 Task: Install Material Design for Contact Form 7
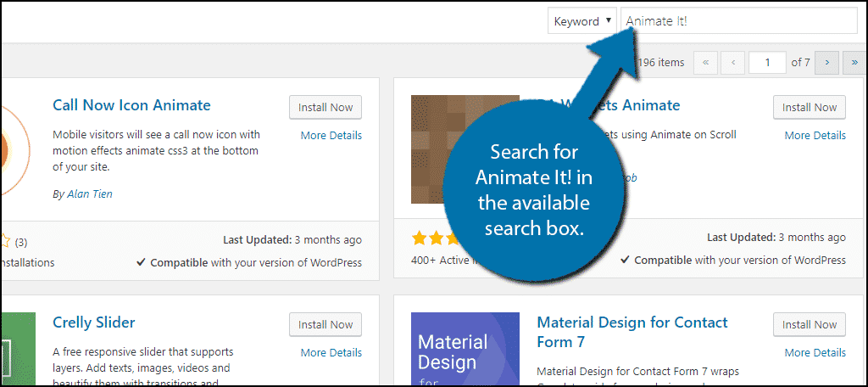click(x=810, y=325)
